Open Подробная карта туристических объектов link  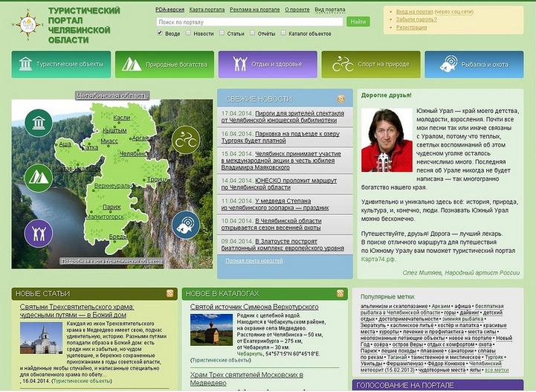pyautogui.click(x=112, y=261)
